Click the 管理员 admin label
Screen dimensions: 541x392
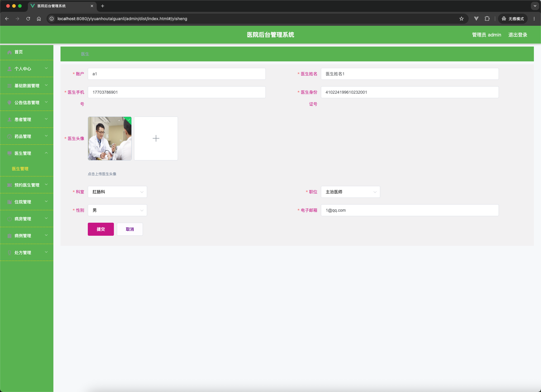[487, 35]
